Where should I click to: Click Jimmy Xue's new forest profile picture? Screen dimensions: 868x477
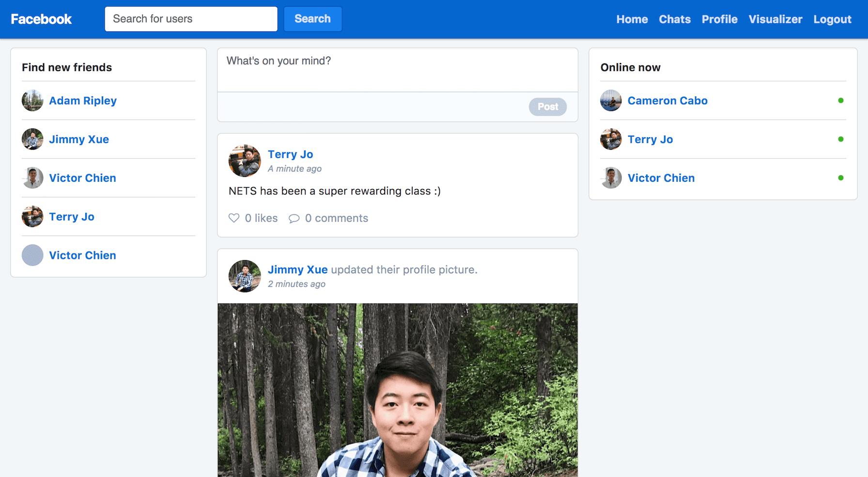(x=397, y=388)
